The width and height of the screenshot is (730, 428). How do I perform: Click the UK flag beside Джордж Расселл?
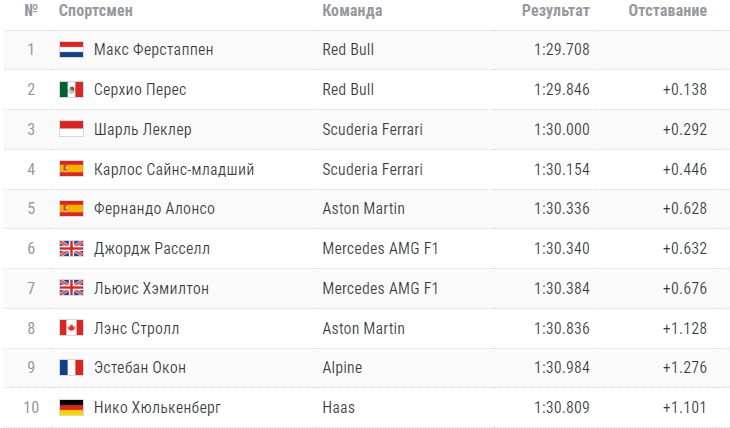71,249
